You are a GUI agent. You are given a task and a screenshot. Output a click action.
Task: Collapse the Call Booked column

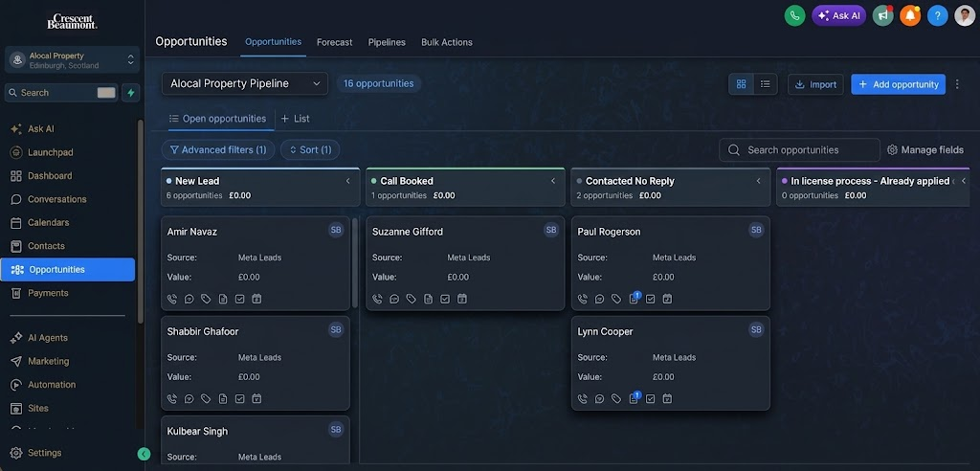553,181
